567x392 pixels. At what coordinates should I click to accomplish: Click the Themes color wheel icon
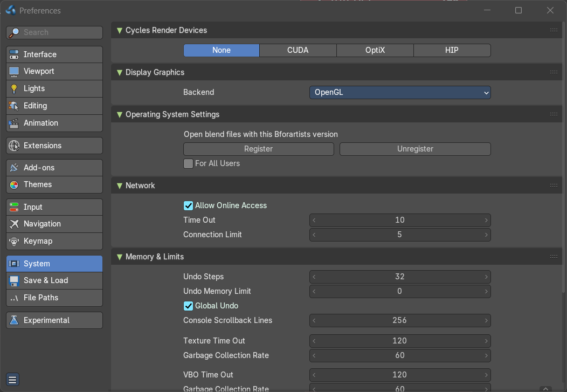point(13,185)
